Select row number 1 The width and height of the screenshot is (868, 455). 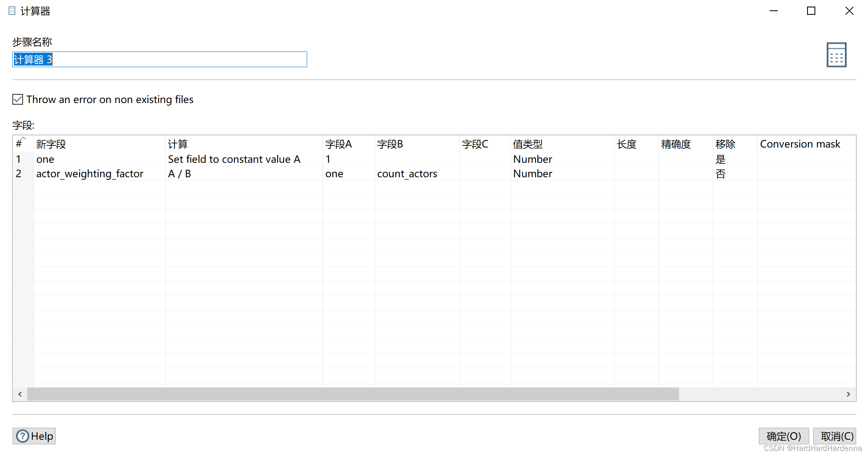coord(23,159)
